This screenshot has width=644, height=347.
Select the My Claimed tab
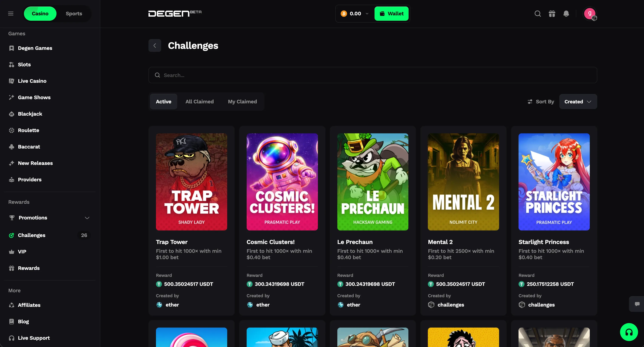click(242, 102)
